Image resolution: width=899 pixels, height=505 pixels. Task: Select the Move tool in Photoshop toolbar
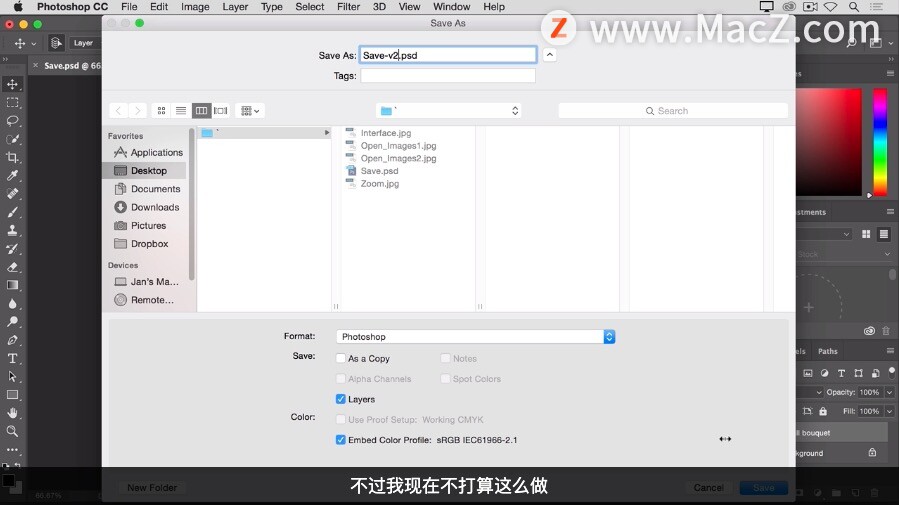coord(12,84)
